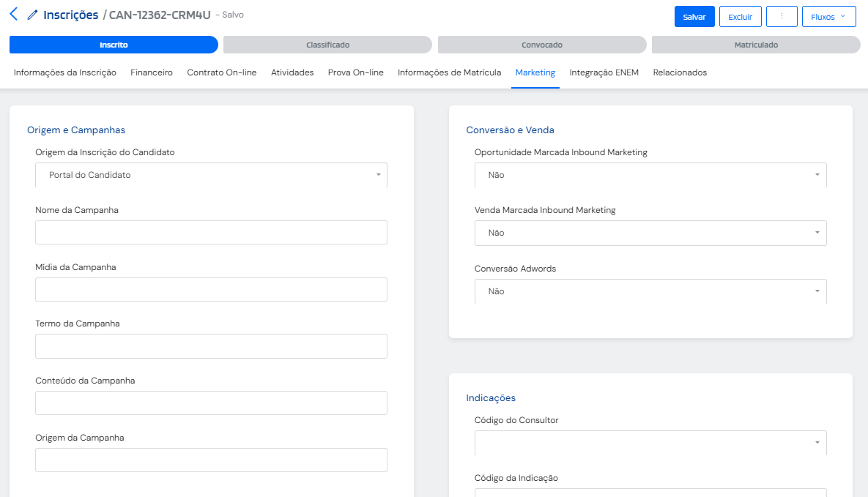Click the pencil edit icon beside Inscrições

33,15
